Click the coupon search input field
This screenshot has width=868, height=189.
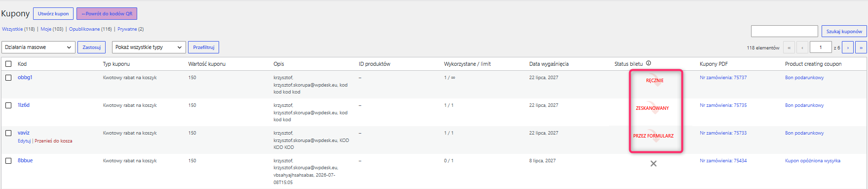click(785, 31)
